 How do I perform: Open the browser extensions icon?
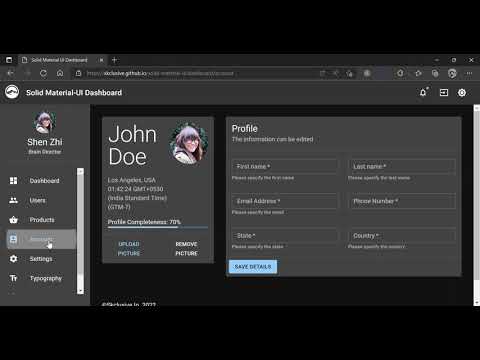point(400,73)
